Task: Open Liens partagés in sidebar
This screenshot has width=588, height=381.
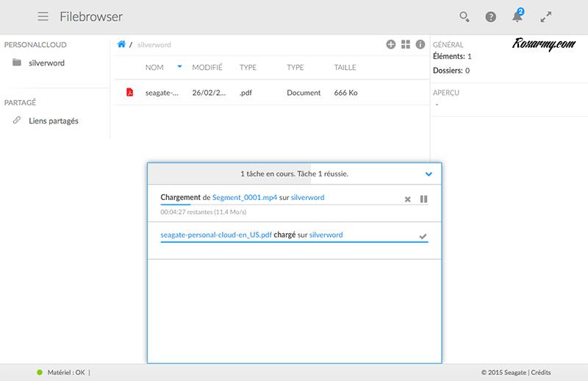Action: 53,121
